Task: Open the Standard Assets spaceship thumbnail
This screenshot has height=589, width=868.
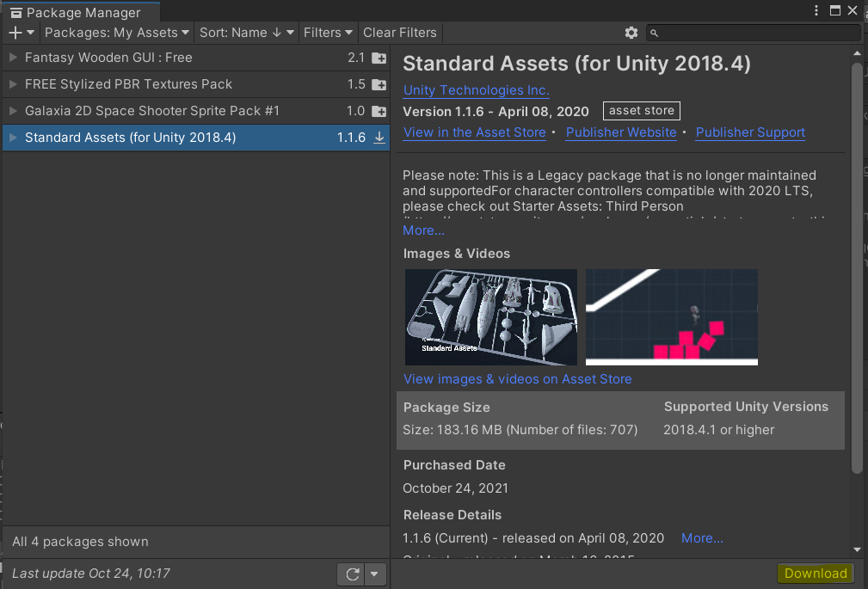Action: pyautogui.click(x=491, y=317)
